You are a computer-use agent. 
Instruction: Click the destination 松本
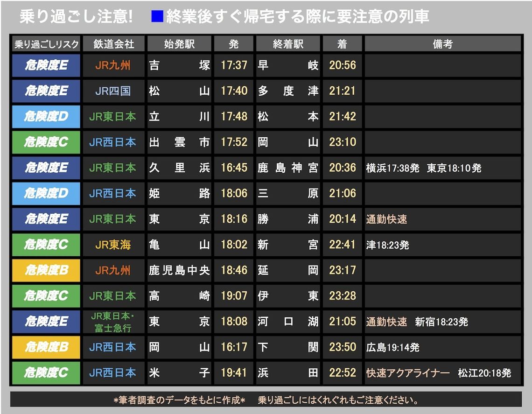click(x=288, y=116)
